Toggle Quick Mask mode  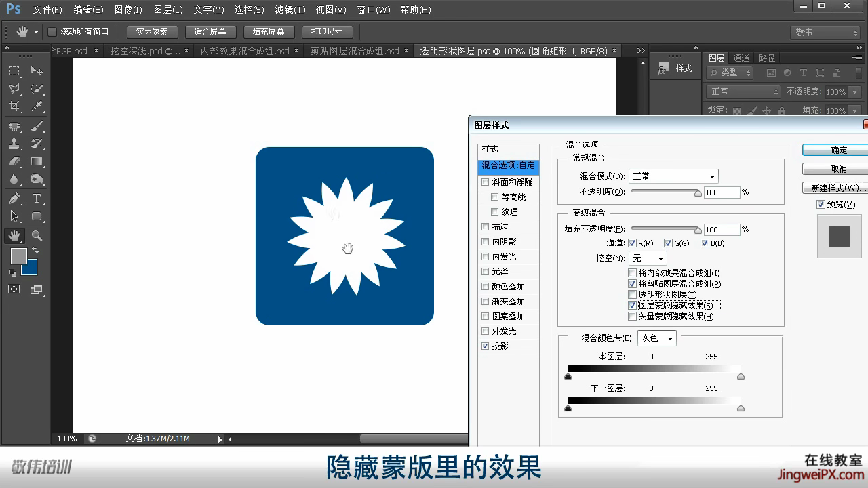coord(14,289)
